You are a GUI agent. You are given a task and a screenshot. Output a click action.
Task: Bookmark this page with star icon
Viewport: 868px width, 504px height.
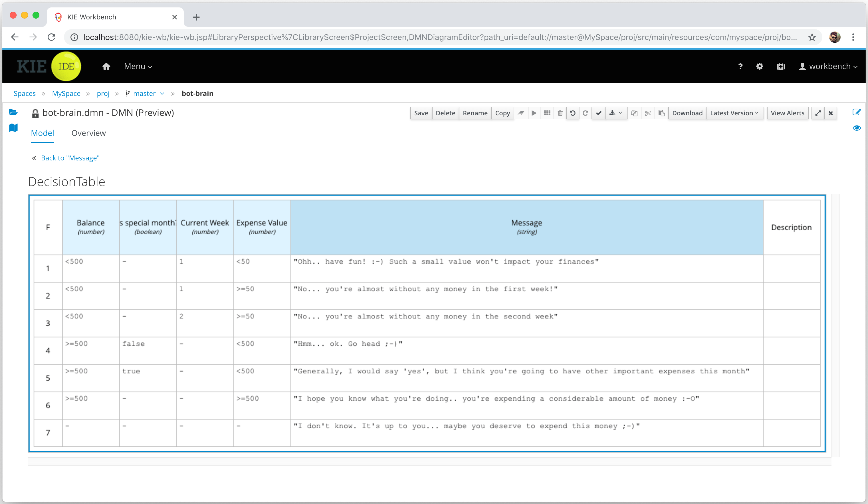(x=812, y=37)
